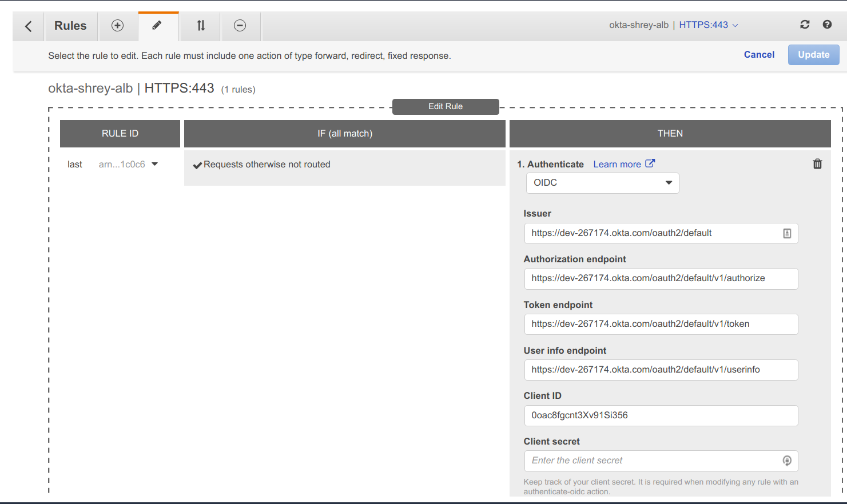Expand the arn...1c0c6 rule ID dropdown
847x504 pixels.
128,164
